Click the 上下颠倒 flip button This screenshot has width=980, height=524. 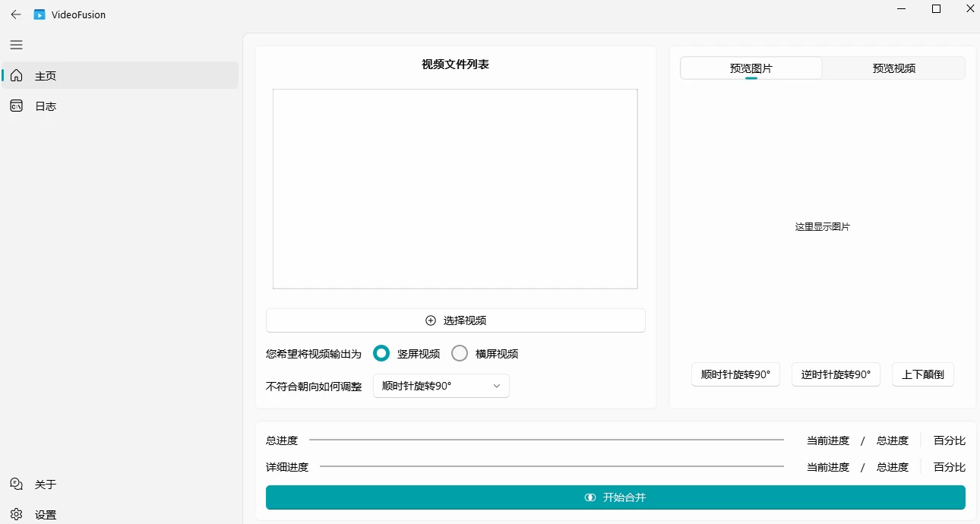[922, 374]
